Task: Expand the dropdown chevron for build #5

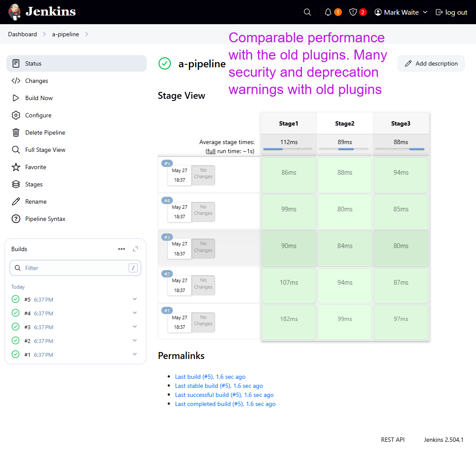Action: (x=135, y=299)
